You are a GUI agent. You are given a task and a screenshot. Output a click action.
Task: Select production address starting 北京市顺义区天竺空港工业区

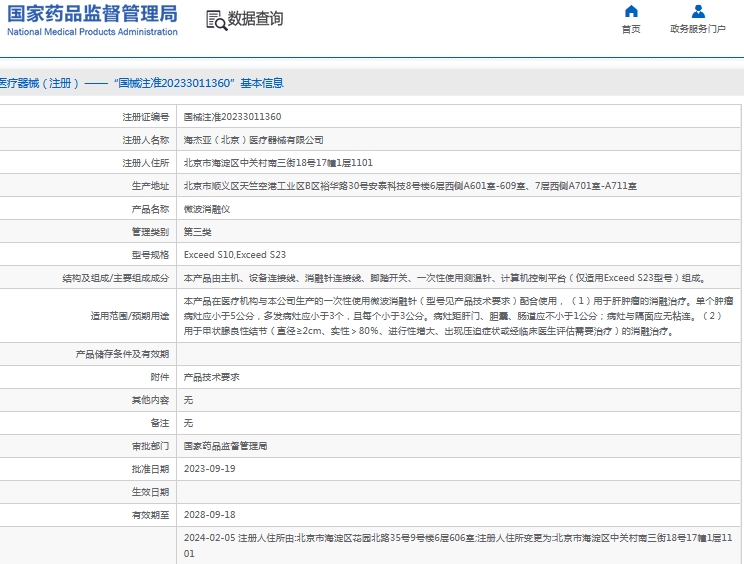pyautogui.click(x=410, y=186)
